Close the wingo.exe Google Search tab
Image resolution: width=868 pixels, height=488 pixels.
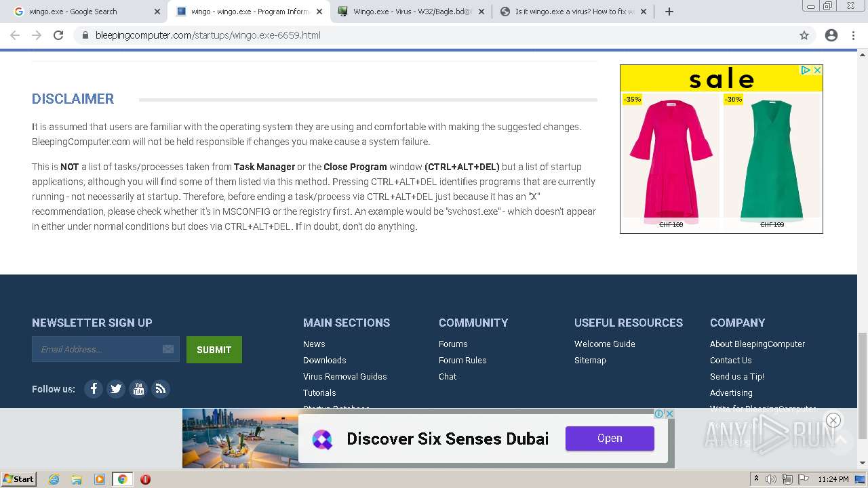pos(157,12)
